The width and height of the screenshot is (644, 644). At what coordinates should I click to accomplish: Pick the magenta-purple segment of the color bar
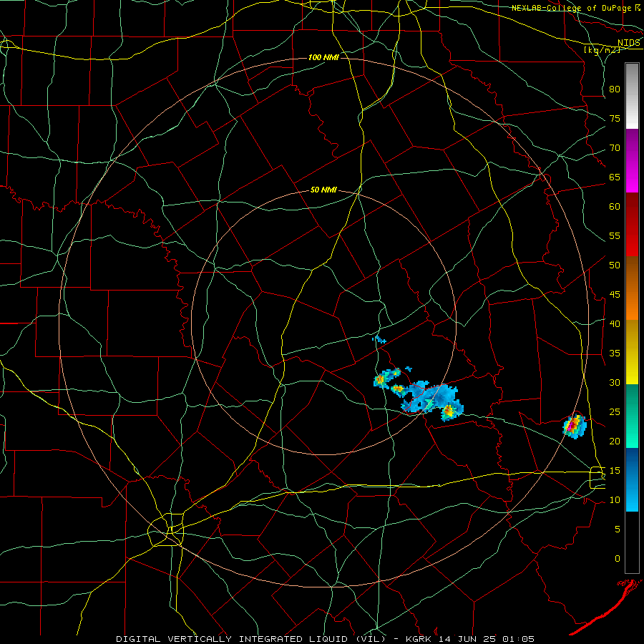coord(632,160)
